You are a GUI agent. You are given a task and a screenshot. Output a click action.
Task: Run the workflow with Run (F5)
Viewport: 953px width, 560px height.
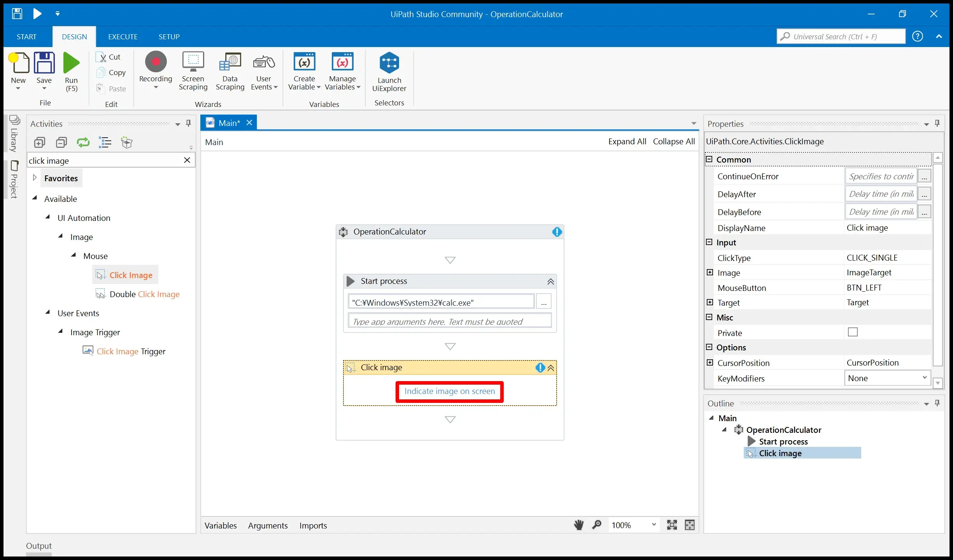pyautogui.click(x=71, y=72)
